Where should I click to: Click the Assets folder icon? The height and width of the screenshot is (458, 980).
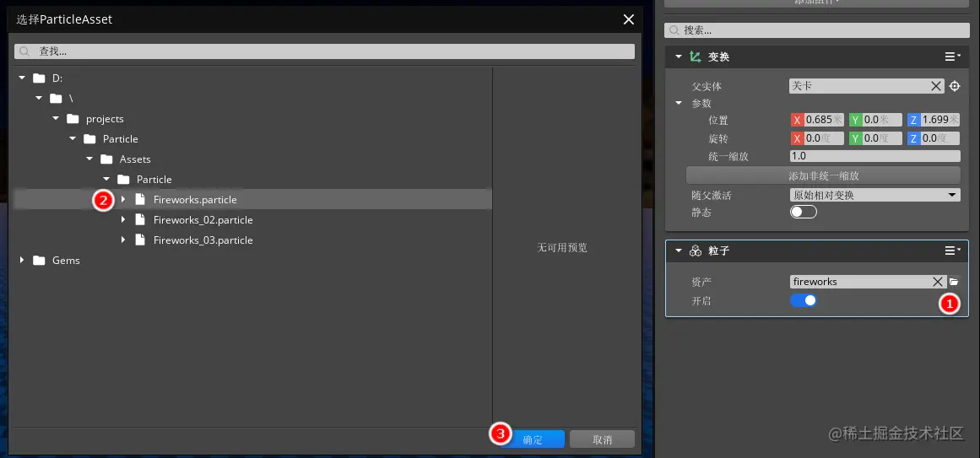pyautogui.click(x=106, y=159)
